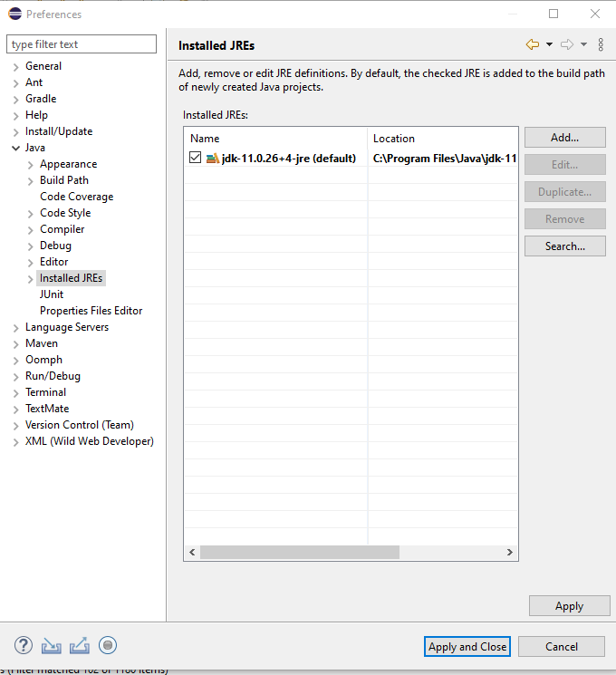Click the disabled Remove button
The height and width of the screenshot is (675, 616).
[x=564, y=218]
